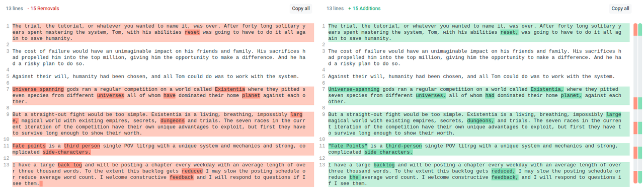Click highlighted 'feedback,' in the right pane
The width and height of the screenshot is (644, 192).
click(x=505, y=177)
